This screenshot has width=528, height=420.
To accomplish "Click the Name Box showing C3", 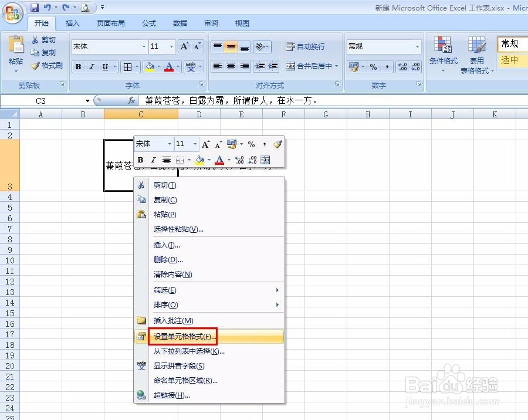I will [41, 100].
